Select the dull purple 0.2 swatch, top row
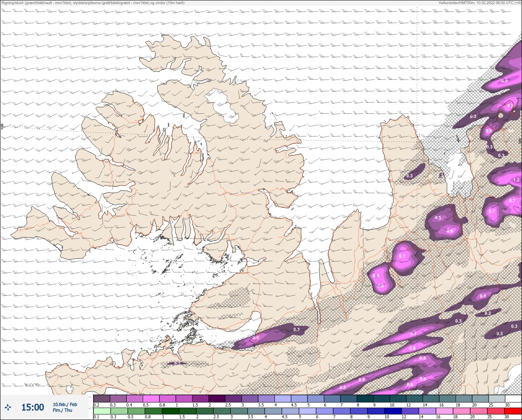522x420 pixels. (x=102, y=398)
